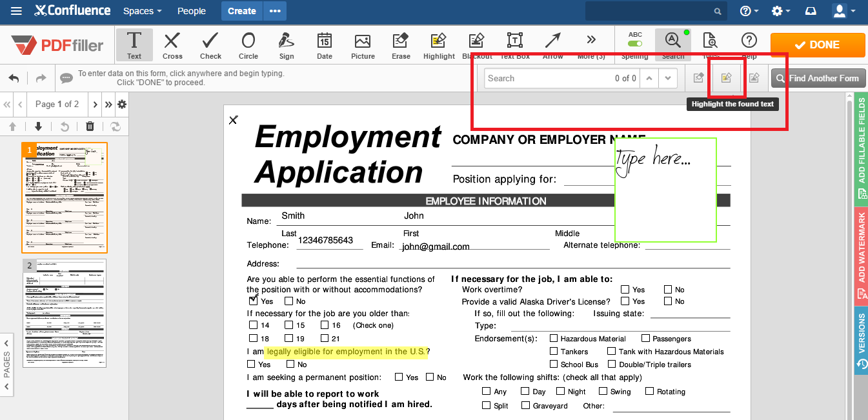Check the Hazardous Material endorsement checkbox
This screenshot has height=420, width=868.
[x=554, y=338]
